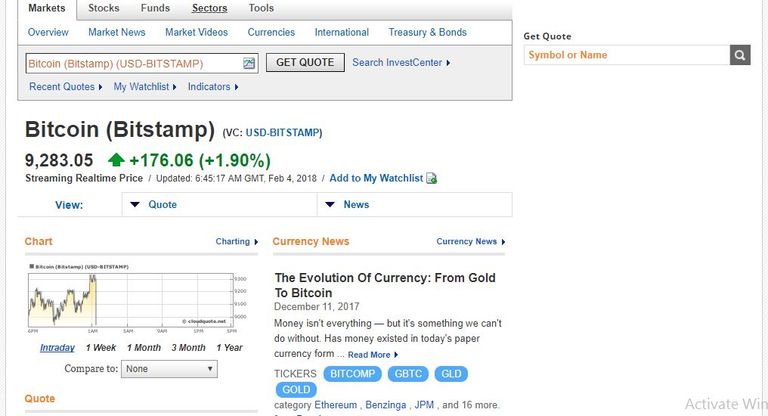
Task: Switch to the Stocks tab
Action: click(103, 8)
